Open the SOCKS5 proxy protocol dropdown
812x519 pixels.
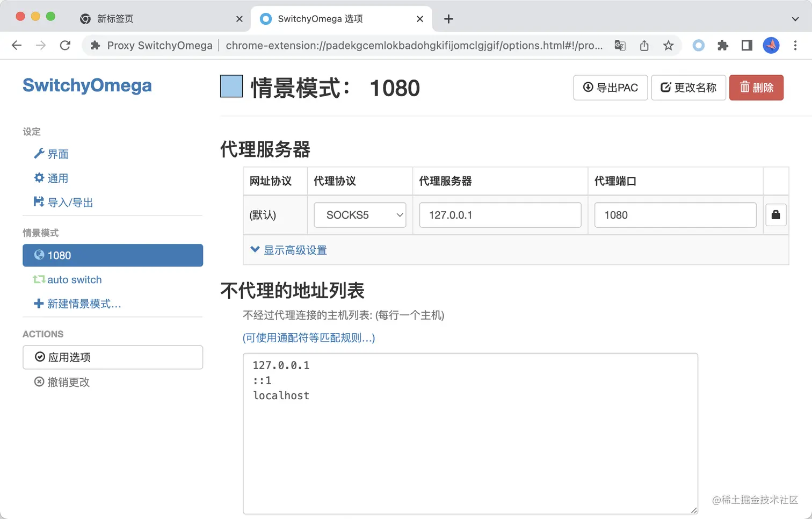click(360, 215)
